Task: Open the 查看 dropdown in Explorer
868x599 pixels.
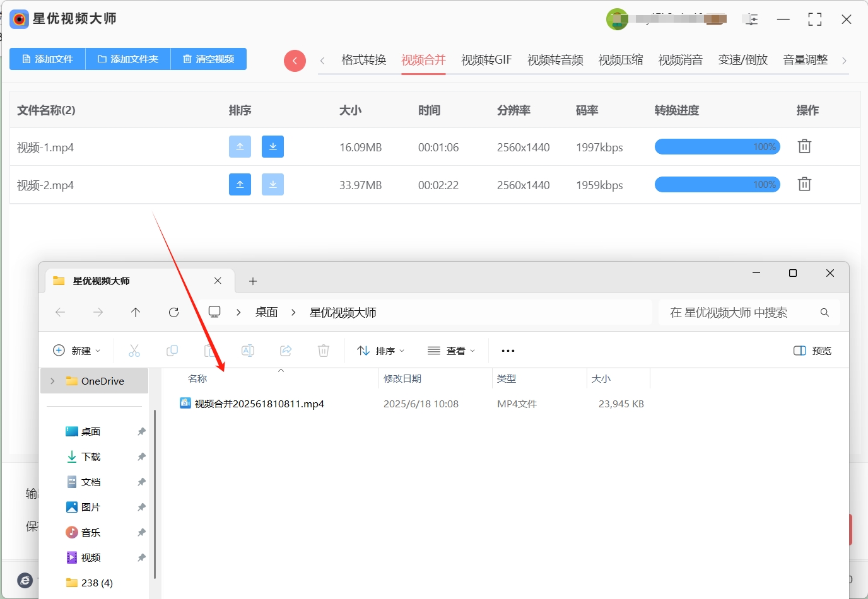Action: [x=452, y=351]
